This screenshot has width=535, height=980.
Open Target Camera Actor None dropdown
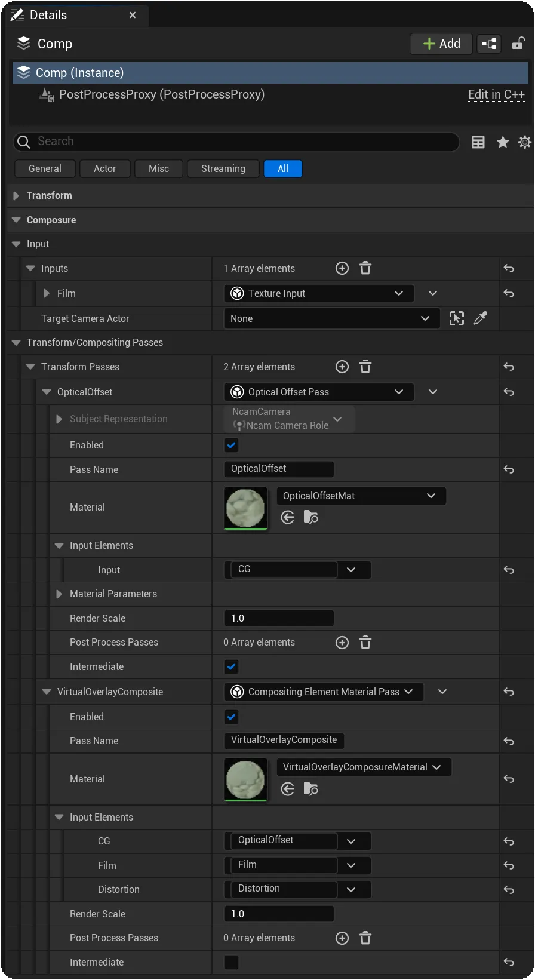(331, 318)
